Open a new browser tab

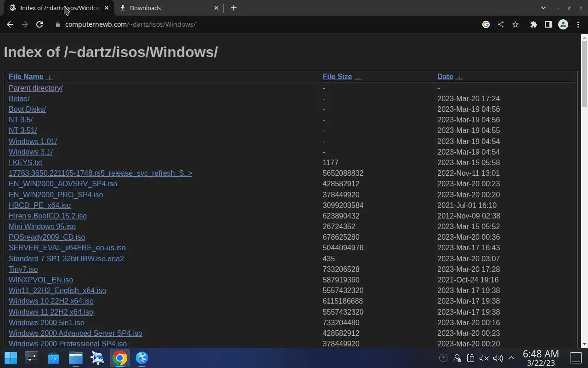(x=234, y=8)
